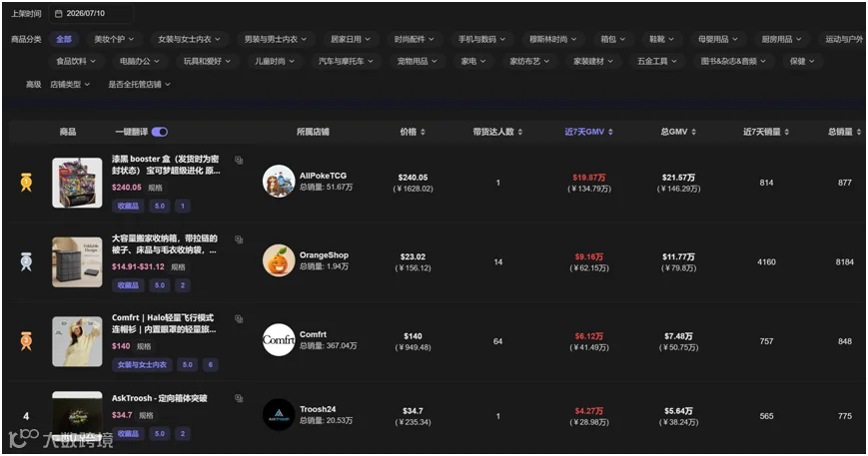
Task: Select the 全部 category tab
Action: coord(64,39)
